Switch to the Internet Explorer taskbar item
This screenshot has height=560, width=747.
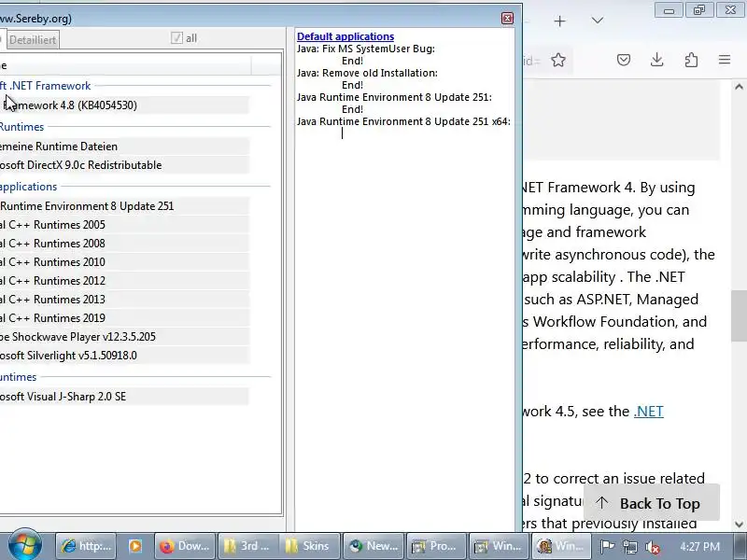point(86,546)
